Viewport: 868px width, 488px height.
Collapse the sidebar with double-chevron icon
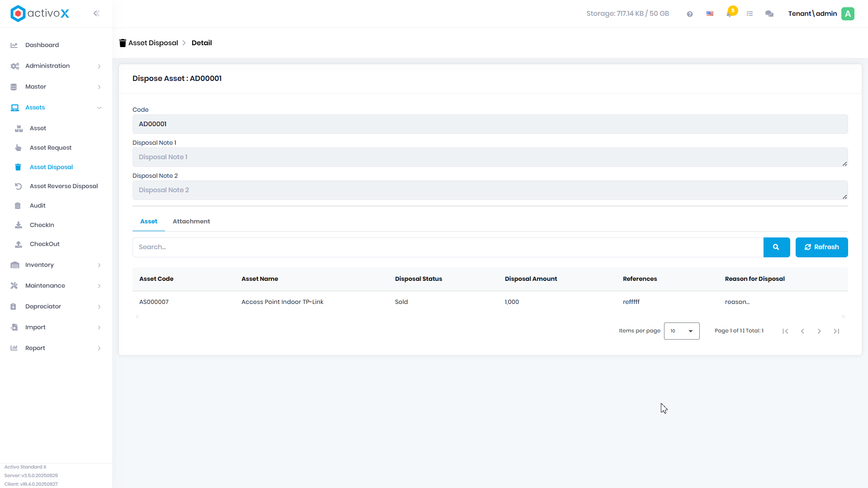(x=96, y=14)
